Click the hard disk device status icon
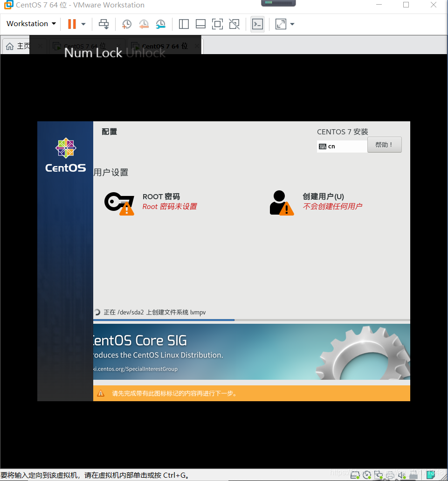 click(x=355, y=475)
